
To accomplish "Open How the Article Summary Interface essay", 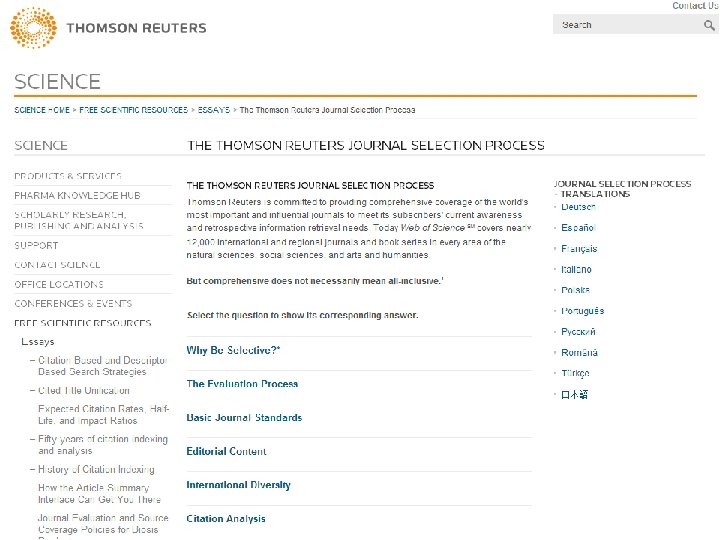I will (x=99, y=494).
